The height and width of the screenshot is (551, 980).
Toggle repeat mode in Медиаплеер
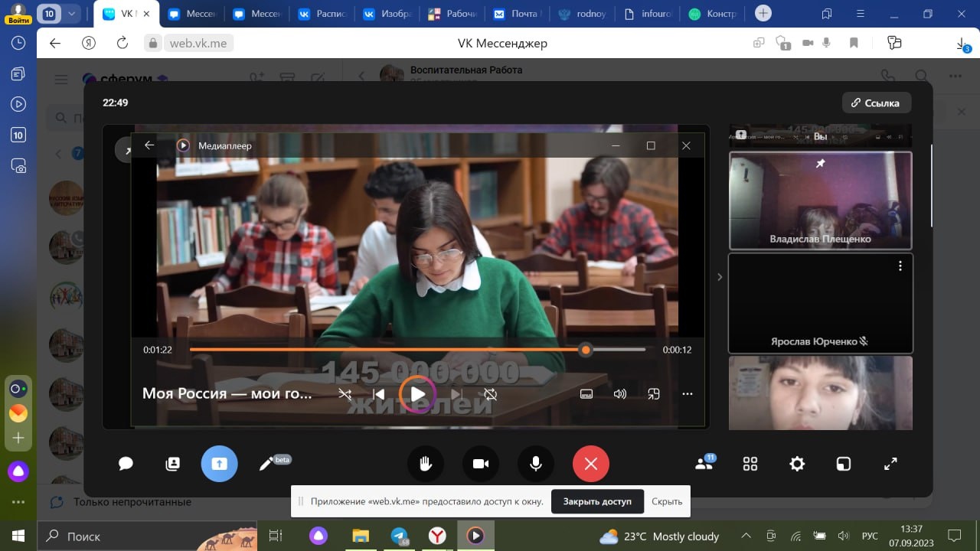(491, 394)
